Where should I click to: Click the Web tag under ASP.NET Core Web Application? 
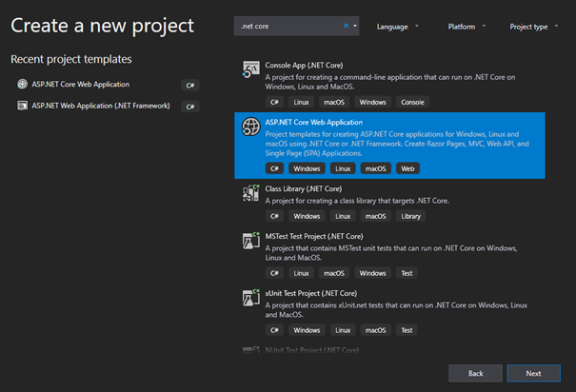407,168
